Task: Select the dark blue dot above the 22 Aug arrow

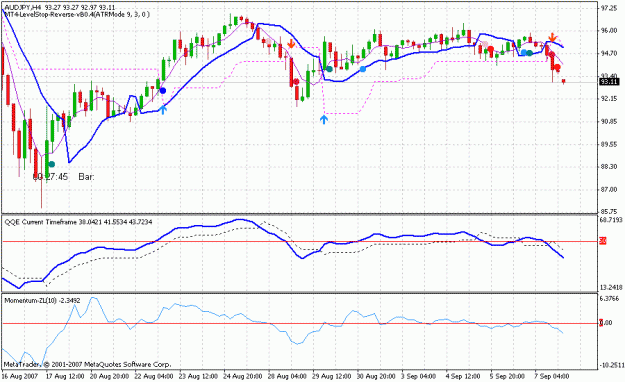Action: [x=163, y=91]
